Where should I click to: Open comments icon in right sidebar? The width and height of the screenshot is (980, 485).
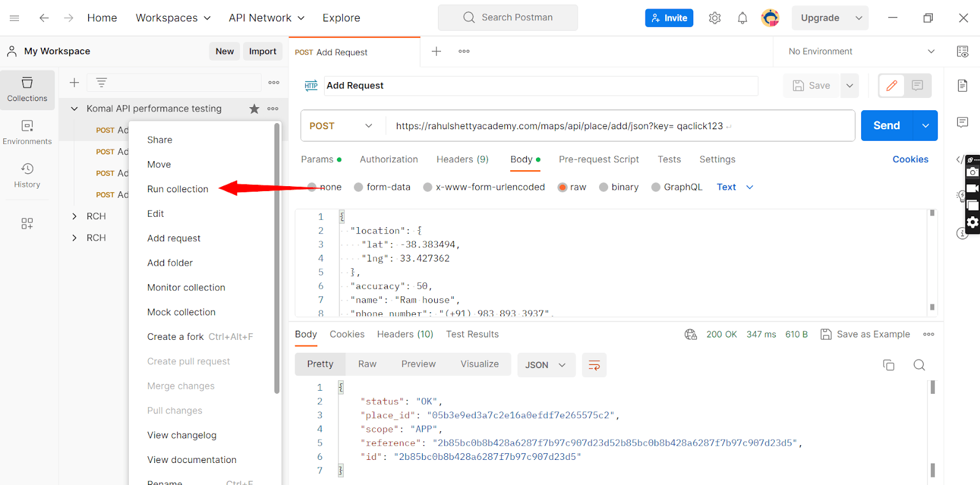pyautogui.click(x=962, y=122)
